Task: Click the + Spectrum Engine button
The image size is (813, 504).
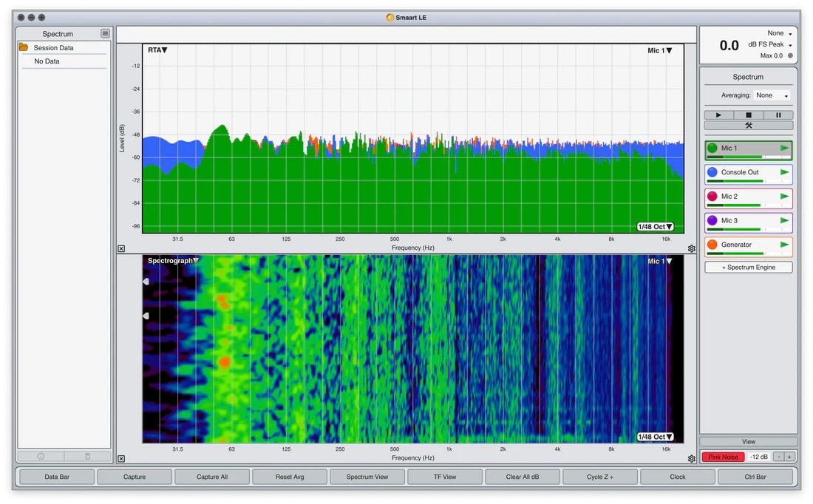Action: click(x=748, y=267)
